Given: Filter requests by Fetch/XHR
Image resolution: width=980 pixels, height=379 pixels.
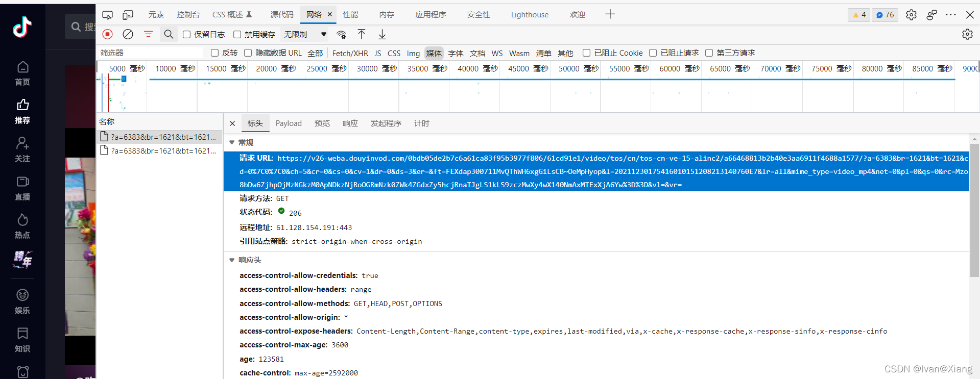Looking at the screenshot, I should [x=350, y=53].
